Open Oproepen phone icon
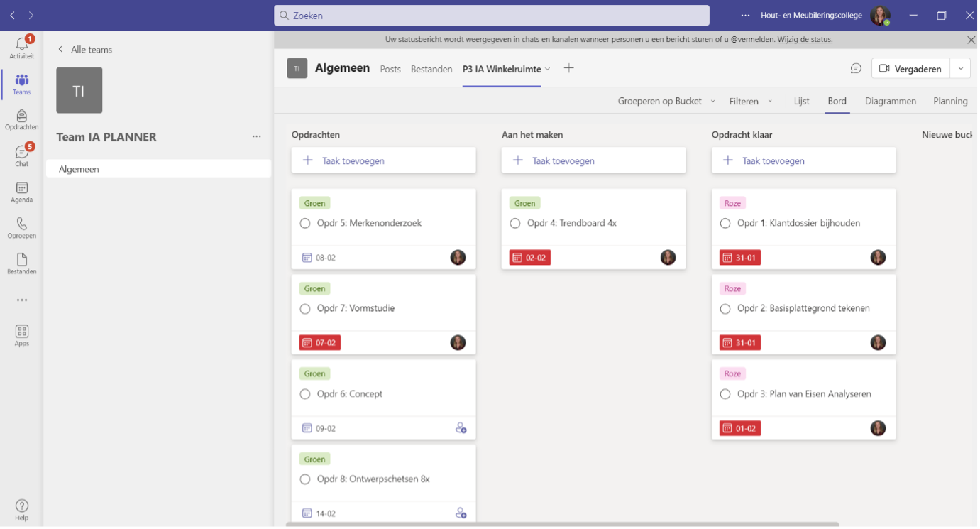Image resolution: width=980 pixels, height=529 pixels. click(21, 227)
